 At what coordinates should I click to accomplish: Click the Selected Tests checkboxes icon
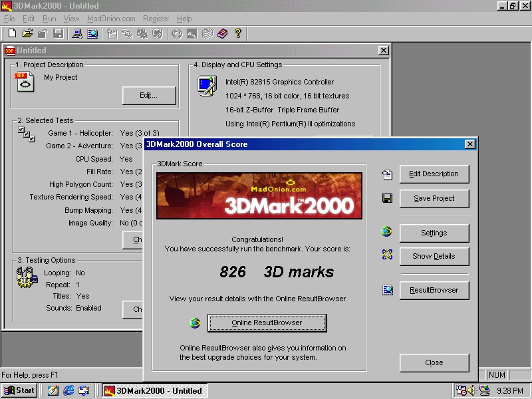coord(27,134)
